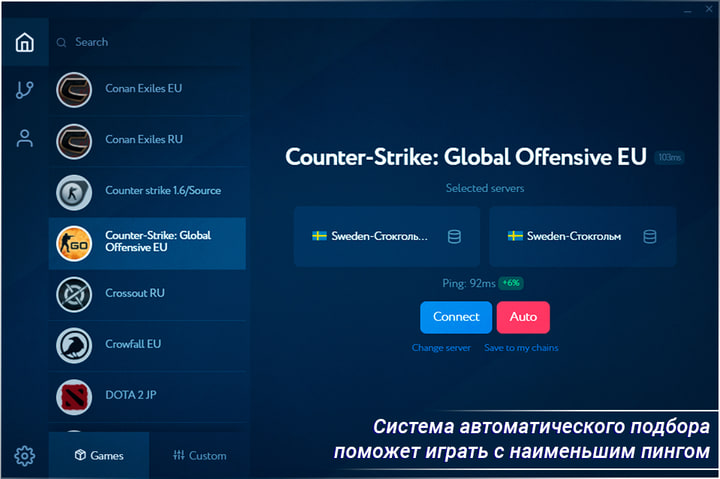Click the search magnifier icon
The height and width of the screenshot is (479, 720).
tap(62, 43)
